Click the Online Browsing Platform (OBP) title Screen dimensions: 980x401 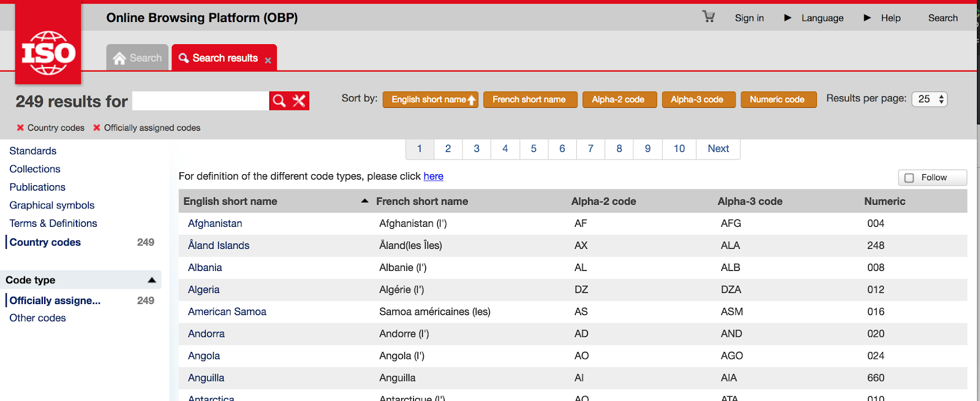202,18
